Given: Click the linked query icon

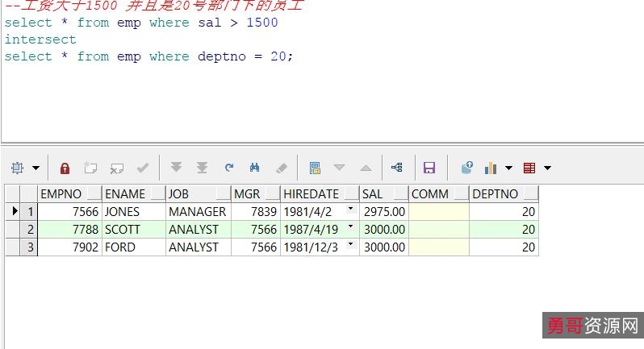Looking at the screenshot, I should tap(396, 168).
